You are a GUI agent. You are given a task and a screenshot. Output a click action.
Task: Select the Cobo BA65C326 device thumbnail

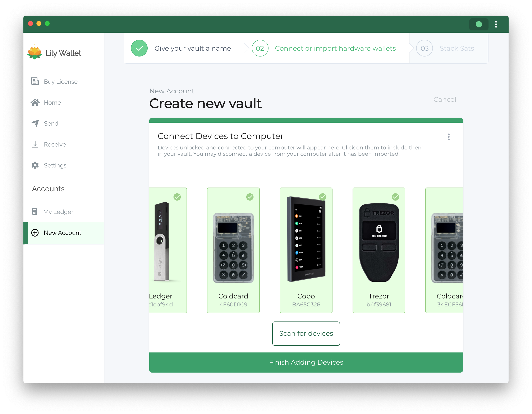(306, 251)
